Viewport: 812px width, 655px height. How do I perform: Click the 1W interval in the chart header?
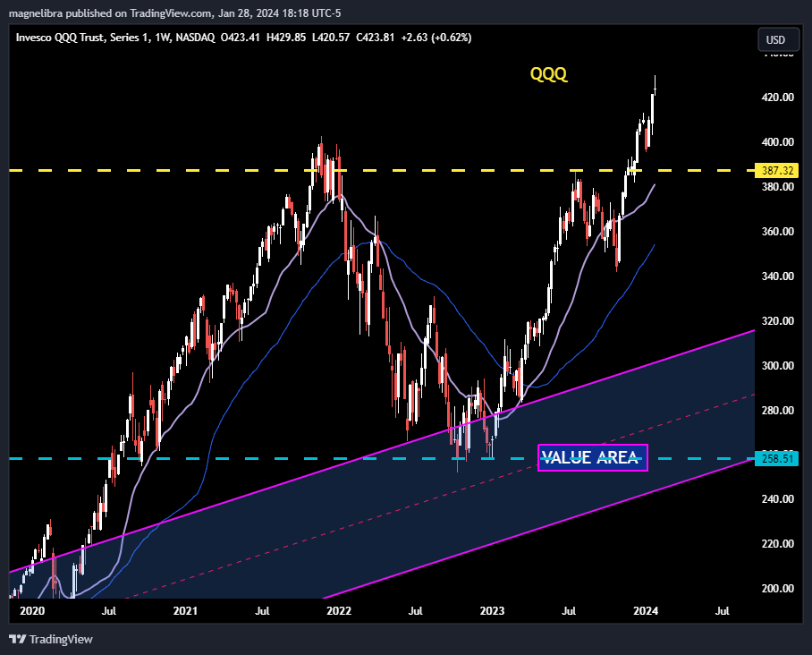click(162, 38)
